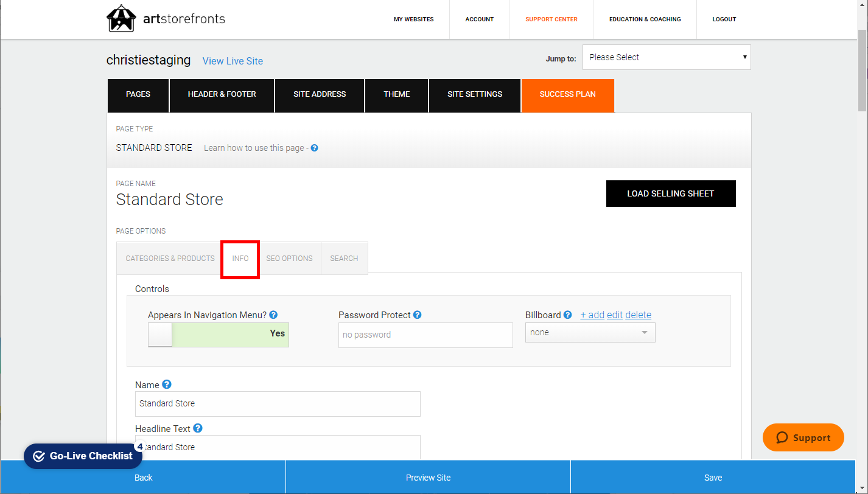
Task: Click help icon next to Name label
Action: point(166,384)
